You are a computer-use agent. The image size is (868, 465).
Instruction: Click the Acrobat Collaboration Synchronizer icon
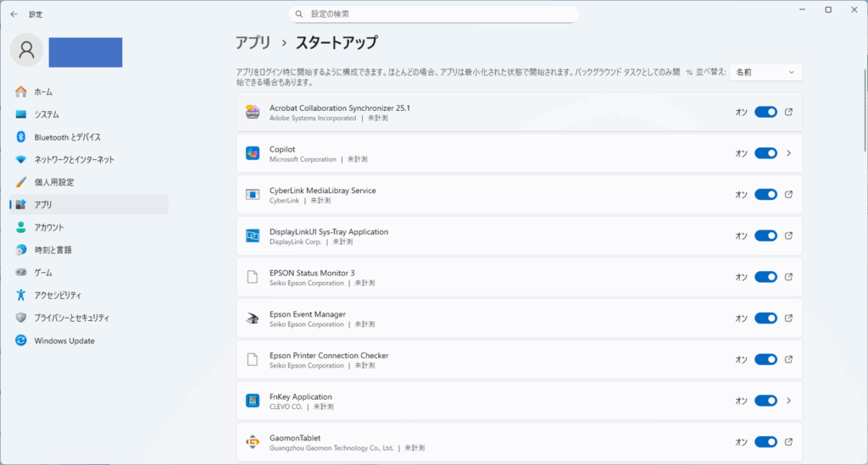pos(252,112)
